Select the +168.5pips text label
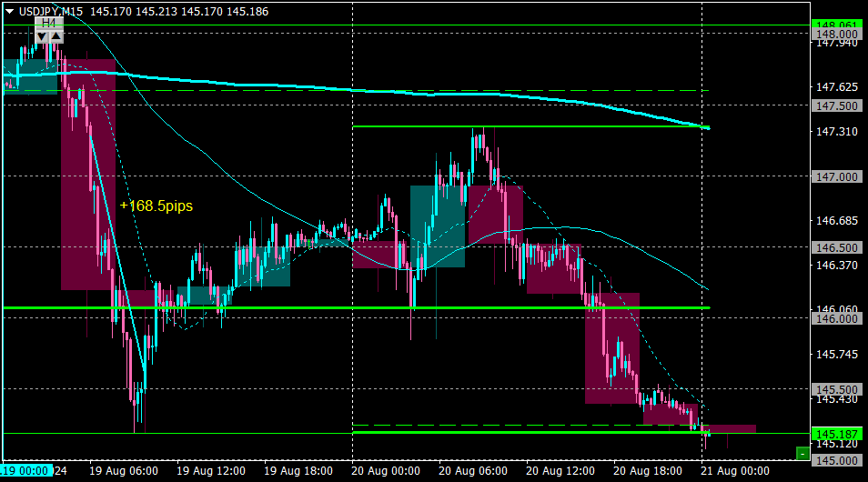This screenshot has height=482, width=868. [x=156, y=206]
